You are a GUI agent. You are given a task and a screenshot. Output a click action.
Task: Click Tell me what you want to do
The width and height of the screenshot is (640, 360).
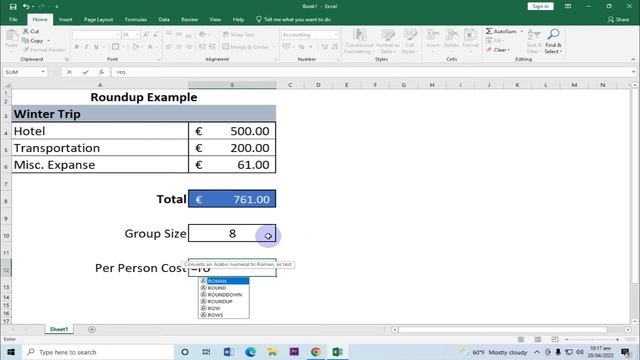point(293,20)
